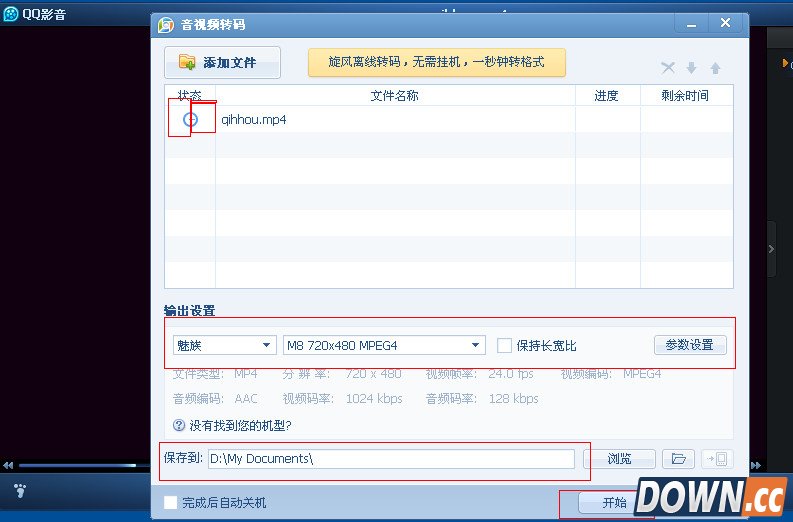This screenshot has width=793, height=522.
Task: Move file up with the up arrow icon
Action: click(715, 67)
